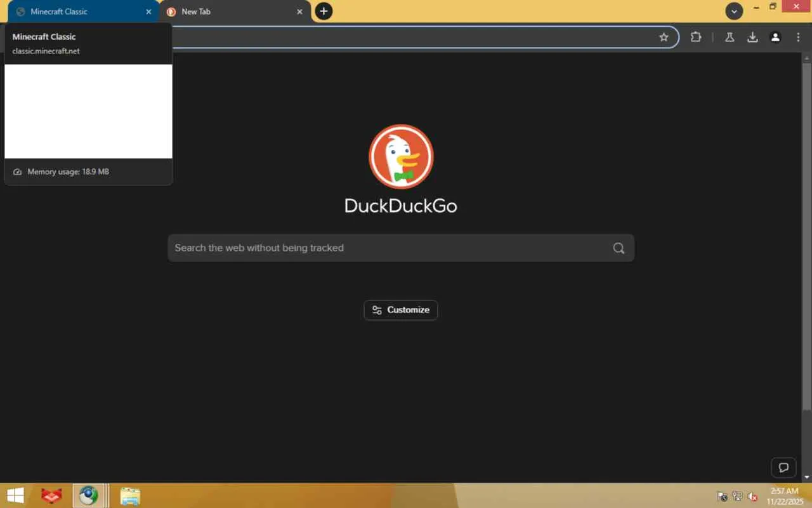Bookmark this page with the star icon
This screenshot has width=812, height=508.
[x=664, y=37]
